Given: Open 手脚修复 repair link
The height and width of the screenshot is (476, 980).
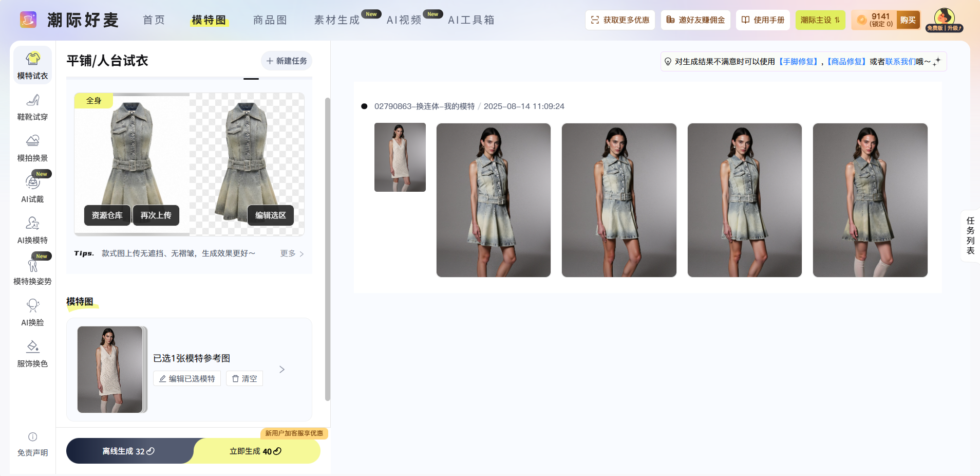Looking at the screenshot, I should tap(798, 62).
